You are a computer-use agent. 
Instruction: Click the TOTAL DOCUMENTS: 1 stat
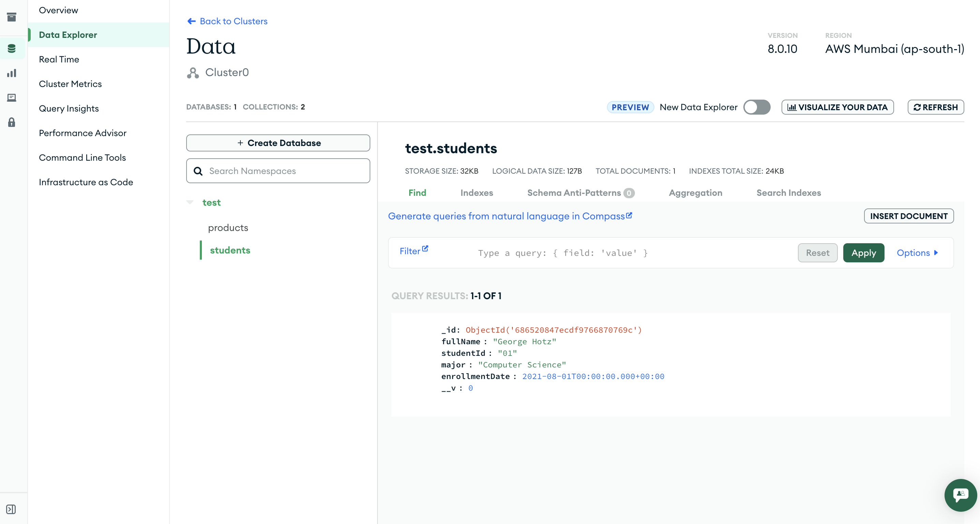635,171
